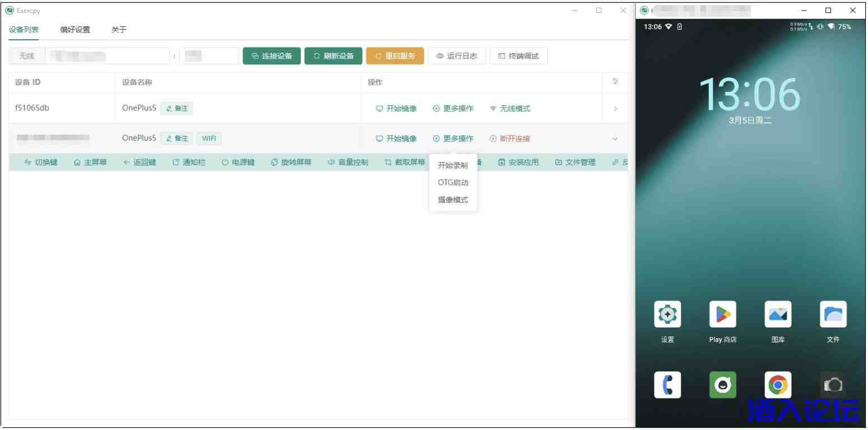
Task: Open Chrome on the mirrored phone
Action: pyautogui.click(x=778, y=385)
